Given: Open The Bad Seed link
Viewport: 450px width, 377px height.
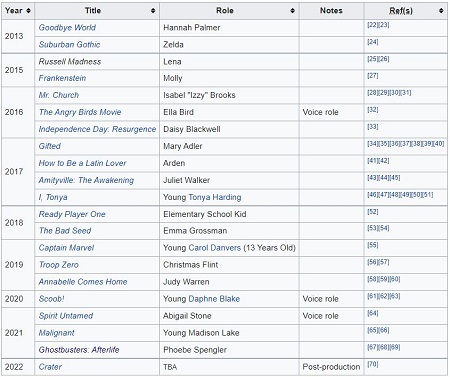Looking at the screenshot, I should (65, 231).
